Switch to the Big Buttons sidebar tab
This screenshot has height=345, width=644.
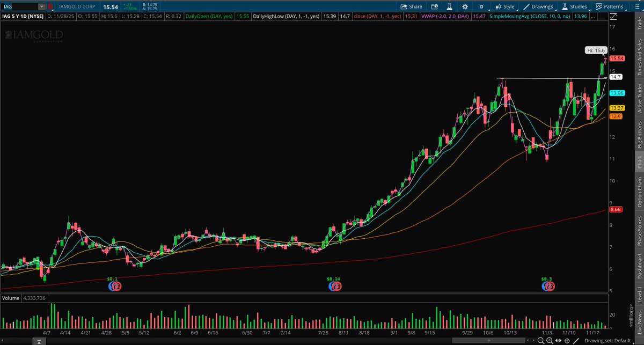click(639, 134)
